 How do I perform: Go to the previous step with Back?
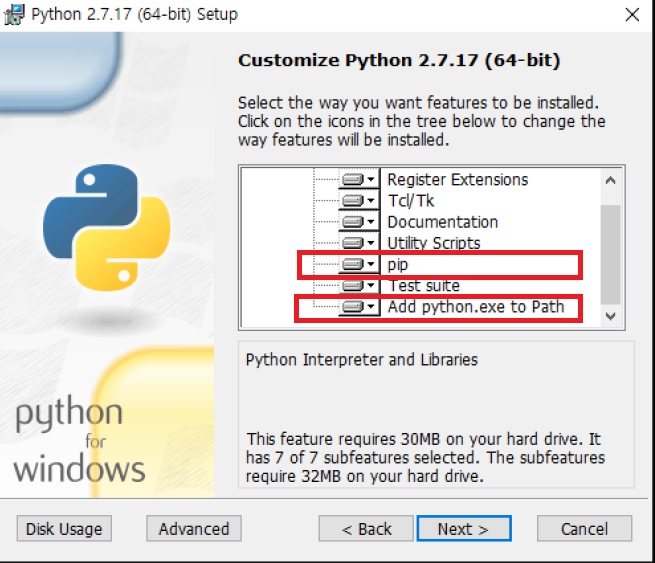[366, 529]
